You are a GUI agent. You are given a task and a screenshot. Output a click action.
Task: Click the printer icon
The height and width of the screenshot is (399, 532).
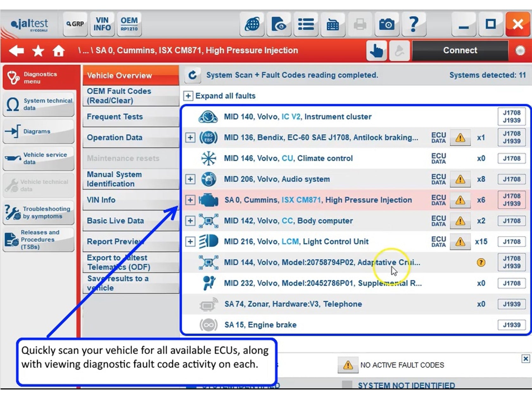click(360, 24)
